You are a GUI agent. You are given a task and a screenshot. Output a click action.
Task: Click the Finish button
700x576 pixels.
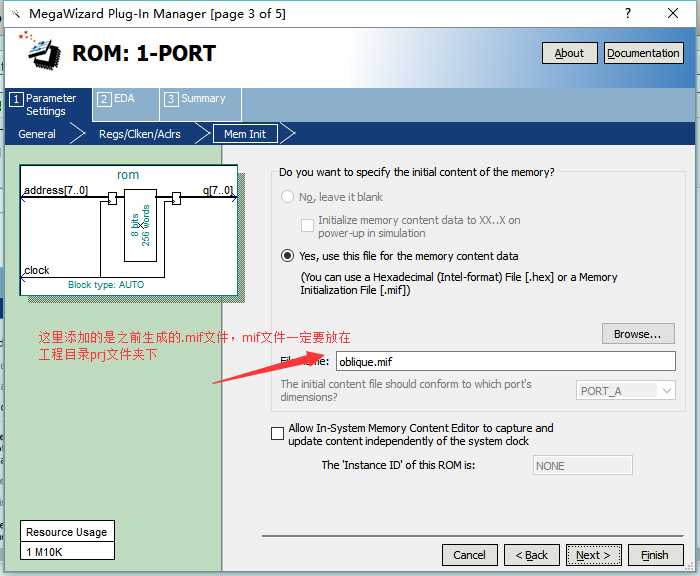click(x=655, y=555)
